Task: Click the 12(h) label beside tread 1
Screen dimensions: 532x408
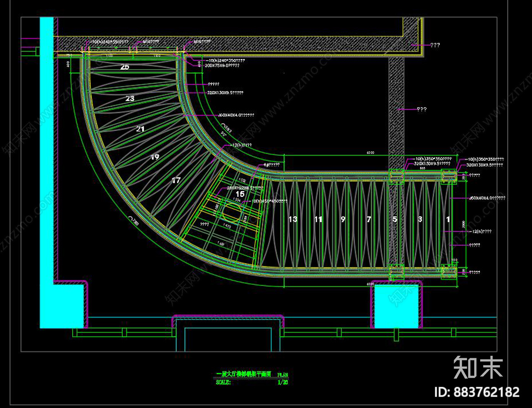Action: [x=480, y=231]
